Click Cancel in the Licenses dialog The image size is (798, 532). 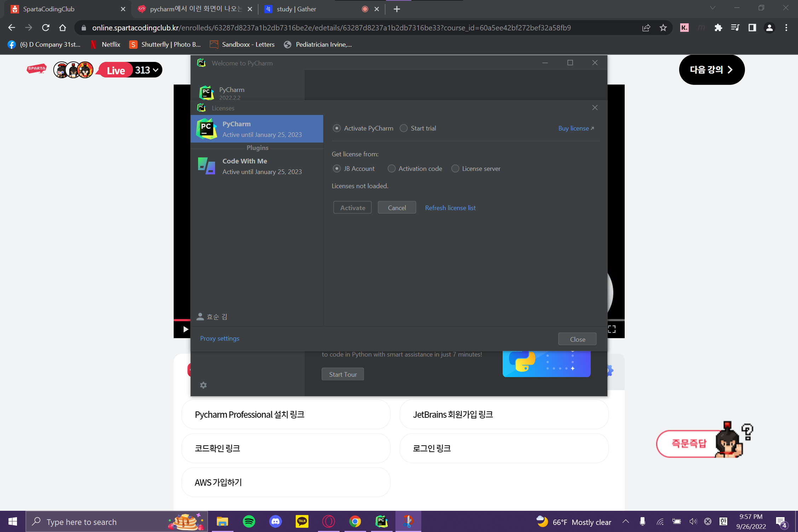point(397,208)
